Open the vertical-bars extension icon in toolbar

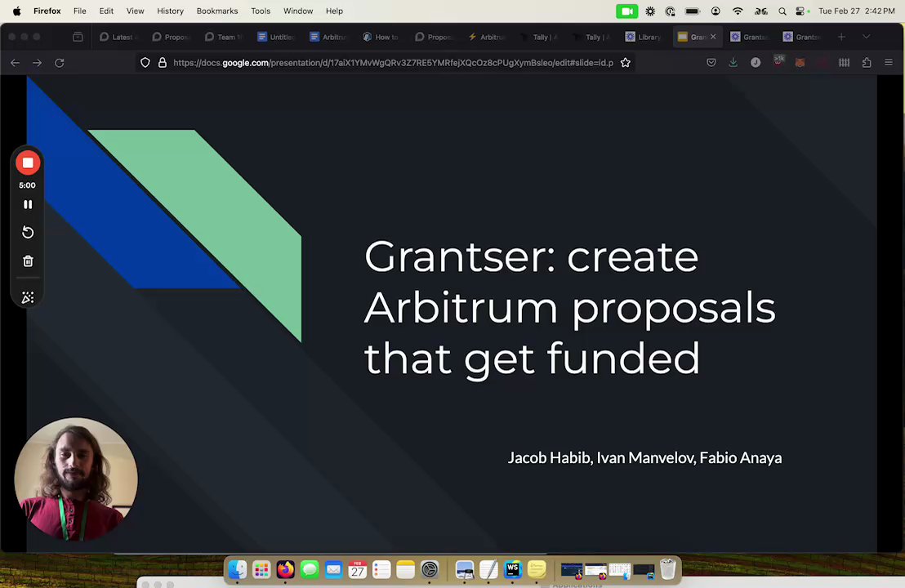coord(845,62)
